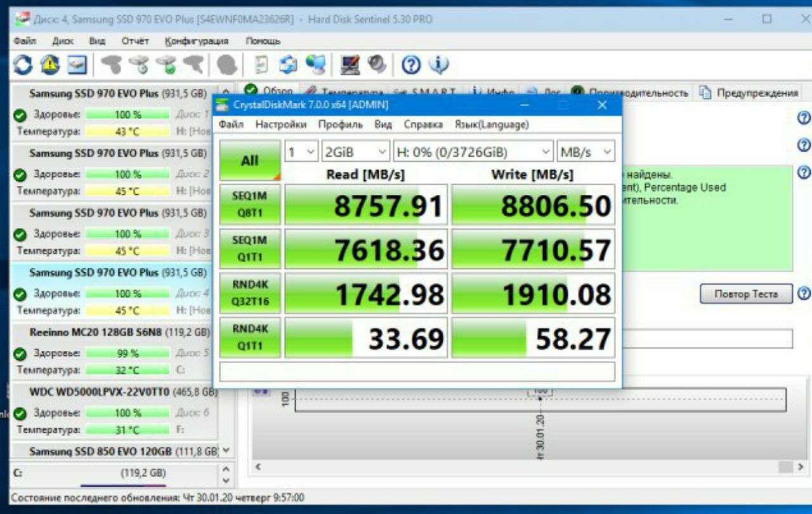
Task: Open the Помощь menu
Action: (x=263, y=41)
